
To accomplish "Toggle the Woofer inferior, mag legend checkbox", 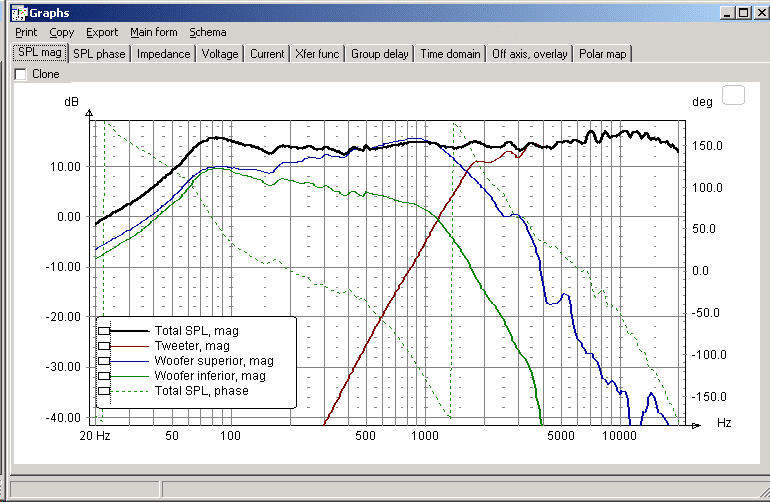I will click(x=104, y=376).
